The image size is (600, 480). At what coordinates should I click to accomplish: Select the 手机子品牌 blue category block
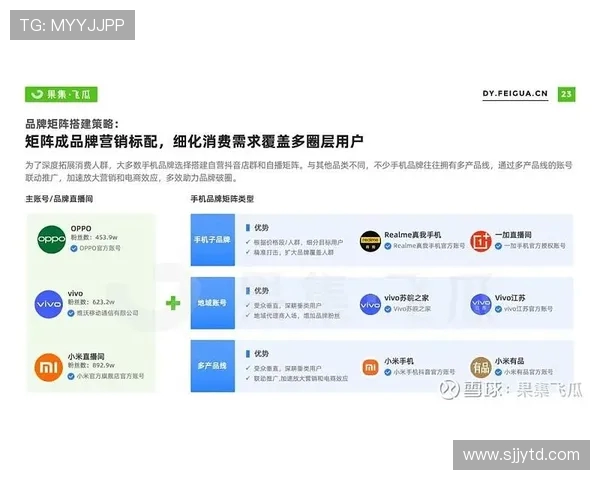pos(213,240)
